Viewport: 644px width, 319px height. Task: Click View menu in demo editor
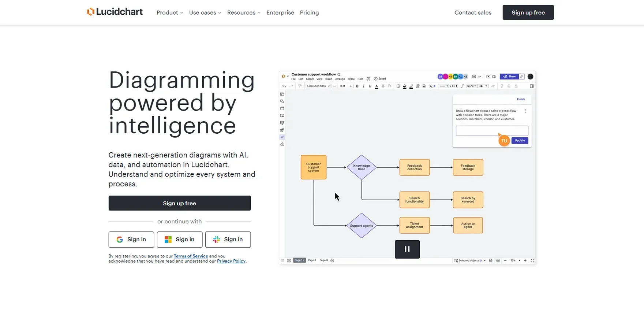(319, 79)
